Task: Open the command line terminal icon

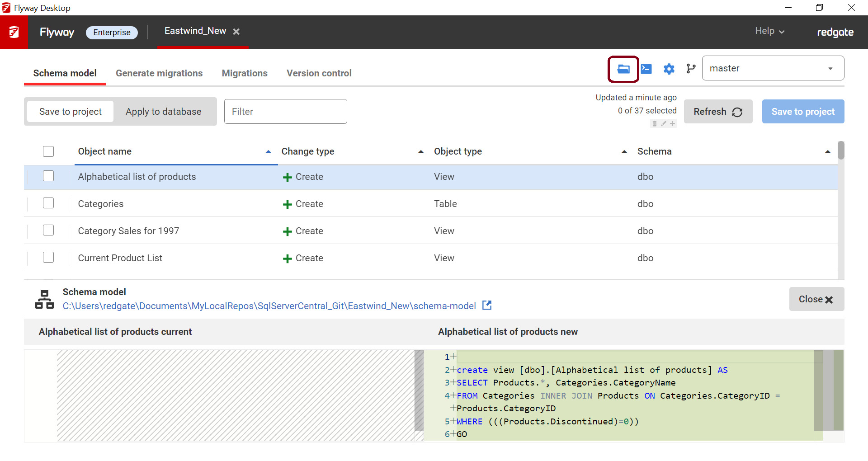Action: pos(646,69)
